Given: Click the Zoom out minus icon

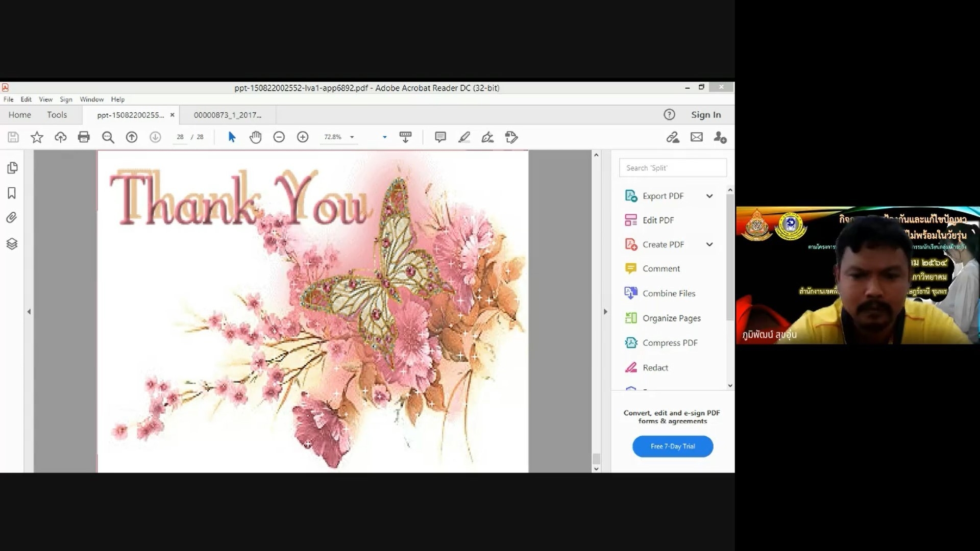Looking at the screenshot, I should point(279,137).
